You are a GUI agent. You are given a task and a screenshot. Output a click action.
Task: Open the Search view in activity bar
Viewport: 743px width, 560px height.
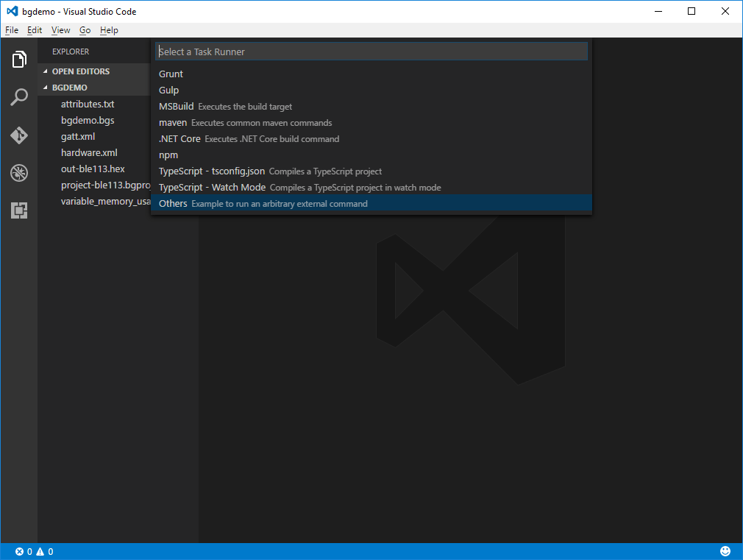19,97
